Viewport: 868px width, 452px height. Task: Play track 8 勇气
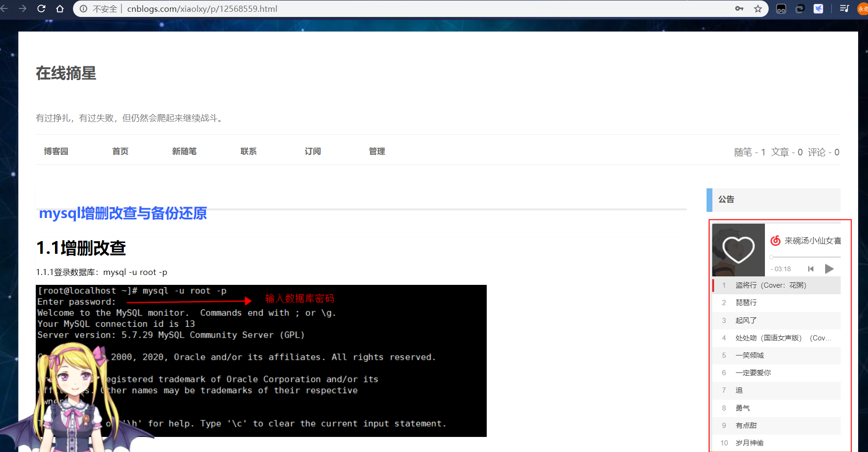coord(777,408)
